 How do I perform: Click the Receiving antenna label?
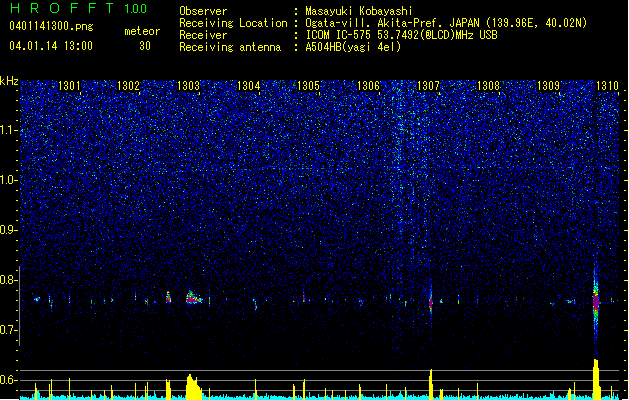(x=230, y=47)
